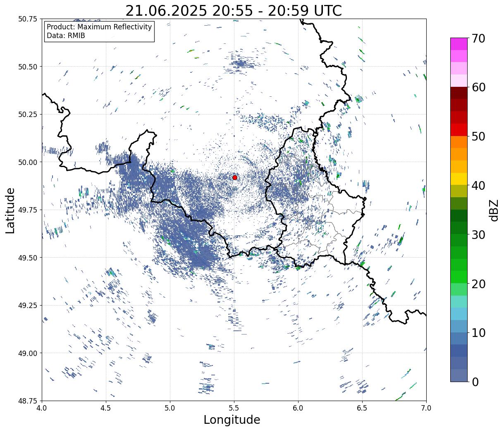Click the longitude tick label 6.5
The image size is (504, 430).
click(x=362, y=408)
